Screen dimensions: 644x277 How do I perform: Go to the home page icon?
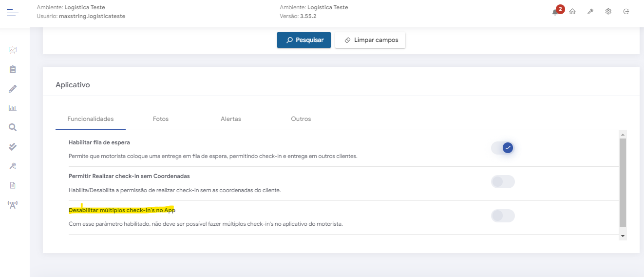[572, 12]
